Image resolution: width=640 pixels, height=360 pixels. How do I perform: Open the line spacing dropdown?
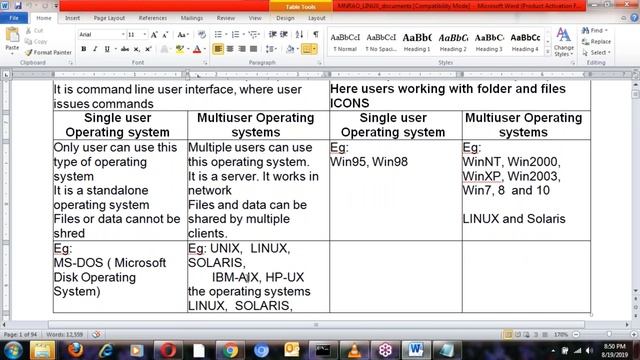click(271, 49)
